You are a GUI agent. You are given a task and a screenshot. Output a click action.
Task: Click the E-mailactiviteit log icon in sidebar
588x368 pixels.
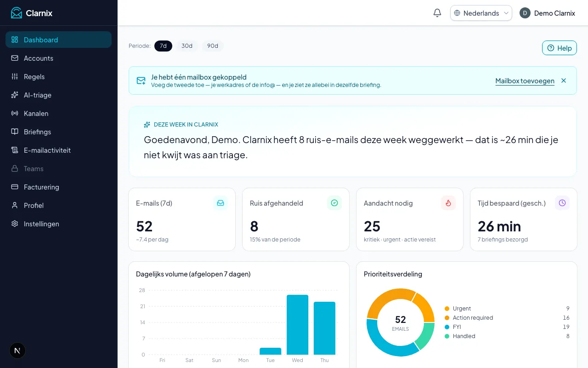[x=15, y=150]
